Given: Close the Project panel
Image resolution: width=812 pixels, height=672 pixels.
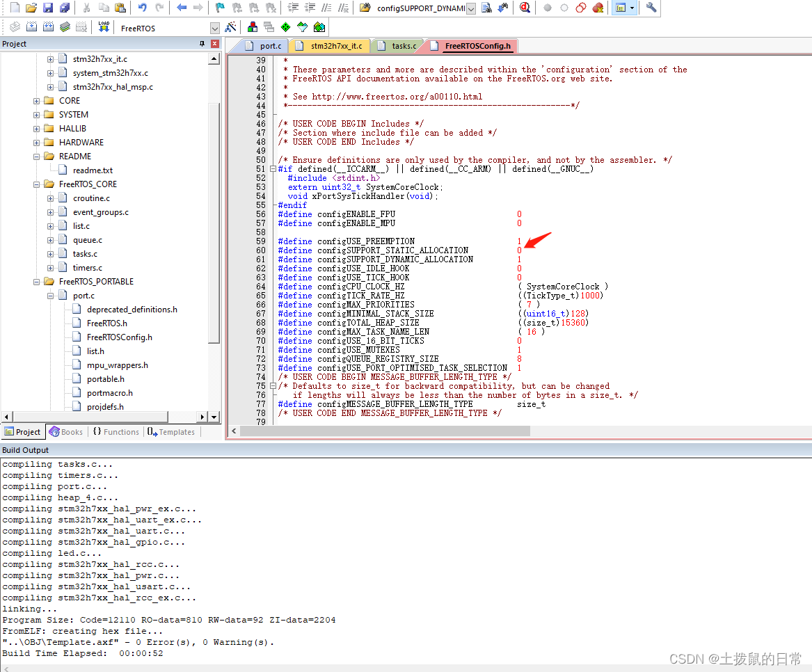Looking at the screenshot, I should pyautogui.click(x=215, y=44).
